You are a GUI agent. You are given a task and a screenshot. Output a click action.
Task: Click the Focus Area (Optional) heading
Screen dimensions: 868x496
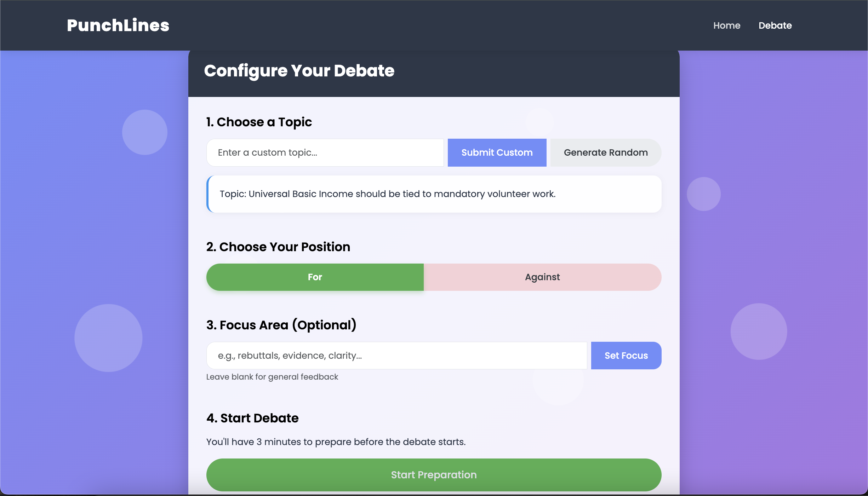[281, 325]
